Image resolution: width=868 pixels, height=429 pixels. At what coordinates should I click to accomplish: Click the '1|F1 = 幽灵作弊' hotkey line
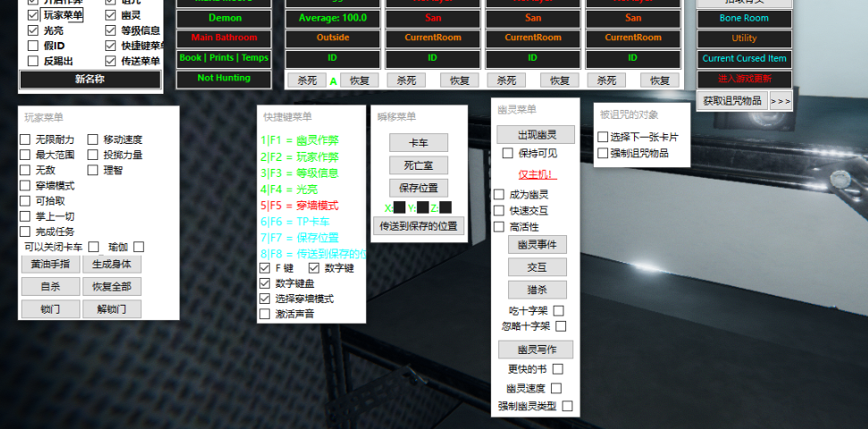tap(299, 140)
